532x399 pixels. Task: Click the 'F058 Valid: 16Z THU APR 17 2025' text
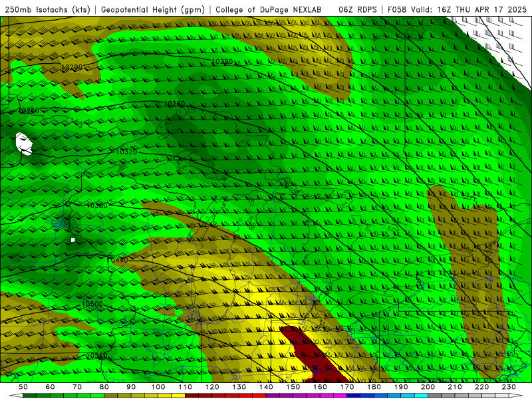457,9
